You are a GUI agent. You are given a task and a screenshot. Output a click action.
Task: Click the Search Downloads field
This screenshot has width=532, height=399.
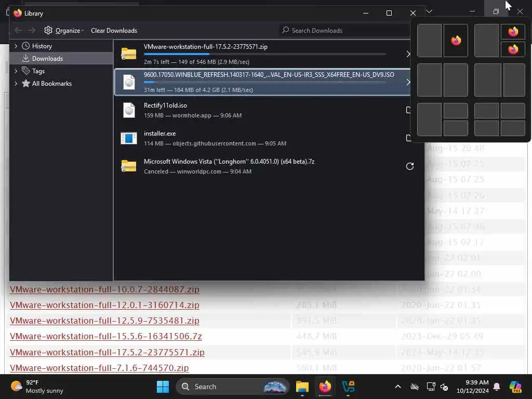pos(345,30)
